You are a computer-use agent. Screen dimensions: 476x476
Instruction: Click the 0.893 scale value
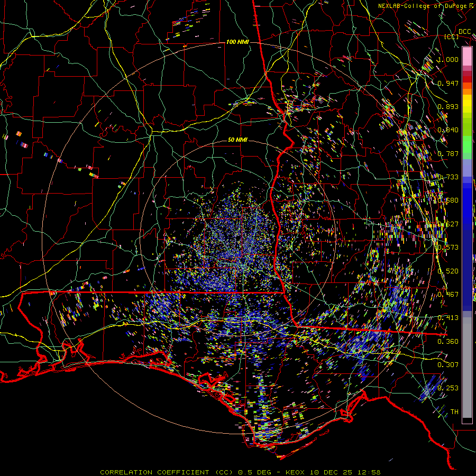tap(448, 106)
